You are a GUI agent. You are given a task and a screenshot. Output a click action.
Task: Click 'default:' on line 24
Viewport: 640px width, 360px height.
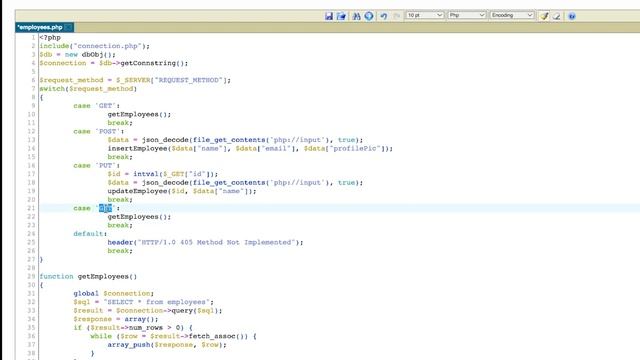click(x=90, y=234)
